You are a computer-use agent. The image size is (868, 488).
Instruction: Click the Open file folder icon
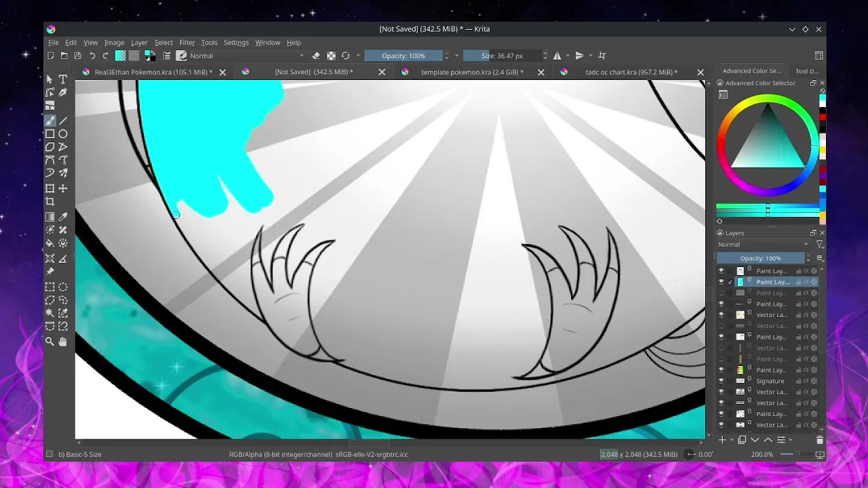64,56
